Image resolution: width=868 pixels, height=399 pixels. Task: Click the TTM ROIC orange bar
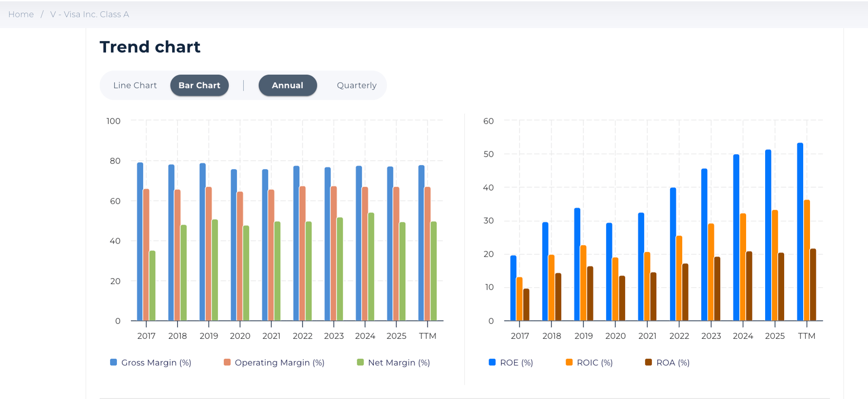pos(807,260)
